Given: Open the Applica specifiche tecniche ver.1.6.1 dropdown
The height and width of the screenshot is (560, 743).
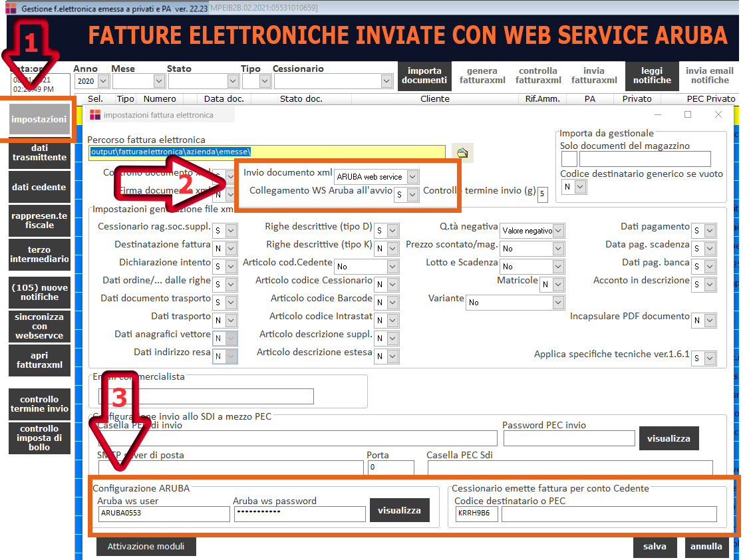Looking at the screenshot, I should tap(710, 358).
